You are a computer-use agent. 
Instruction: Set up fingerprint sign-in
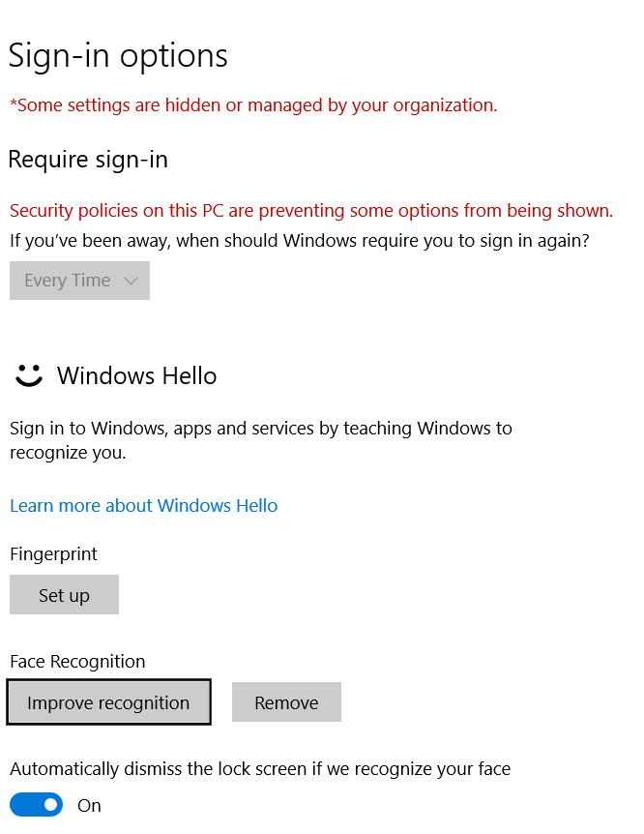[x=64, y=594]
